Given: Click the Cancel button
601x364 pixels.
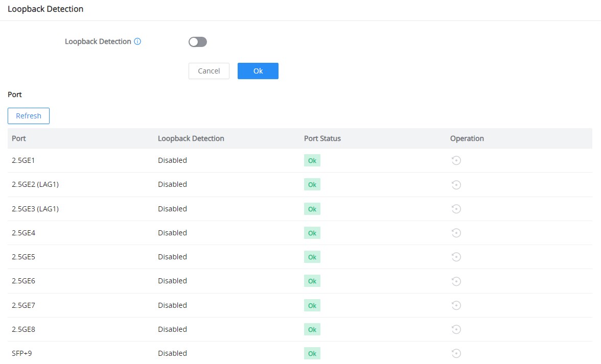Looking at the screenshot, I should point(209,71).
